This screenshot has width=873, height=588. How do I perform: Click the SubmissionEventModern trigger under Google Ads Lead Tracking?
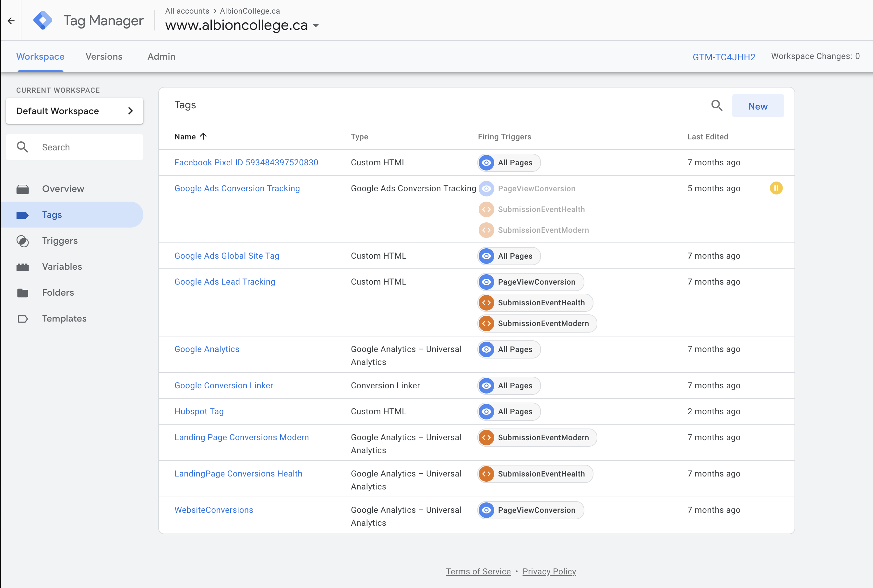pos(537,323)
